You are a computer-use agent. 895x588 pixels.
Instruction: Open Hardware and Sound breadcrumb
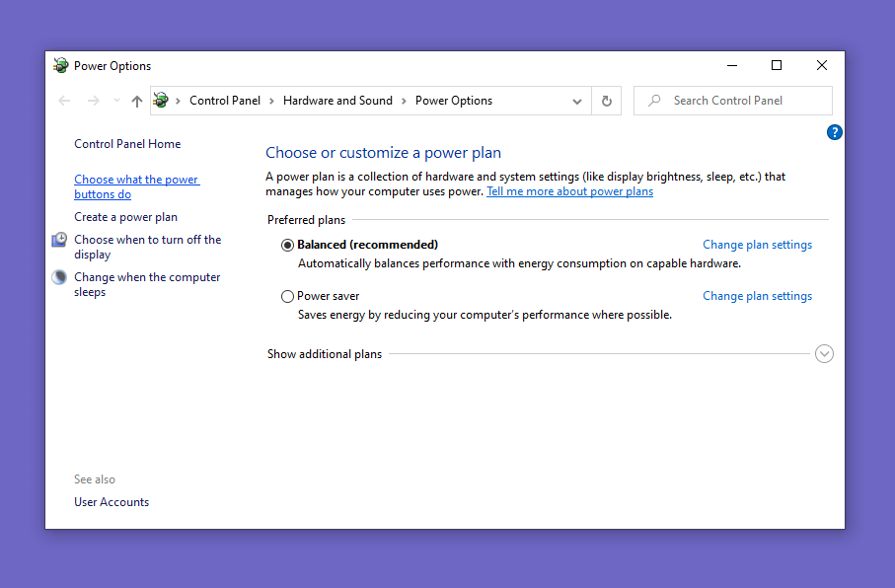pyautogui.click(x=337, y=101)
